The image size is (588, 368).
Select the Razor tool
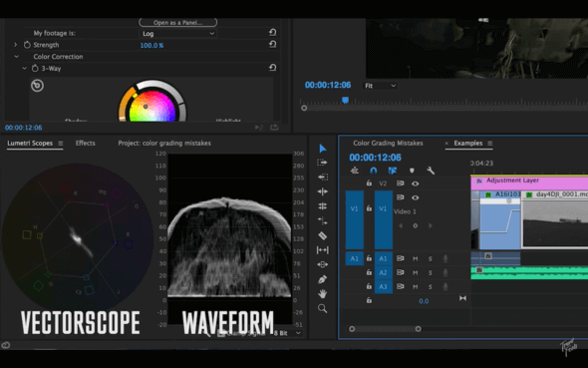click(323, 235)
